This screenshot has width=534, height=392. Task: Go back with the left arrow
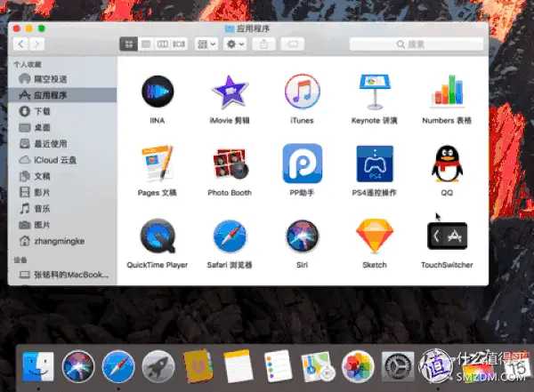pos(21,44)
